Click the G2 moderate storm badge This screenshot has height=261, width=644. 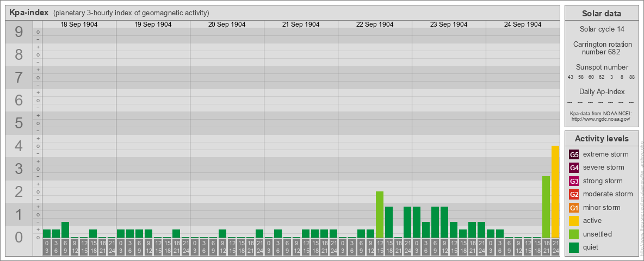574,194
